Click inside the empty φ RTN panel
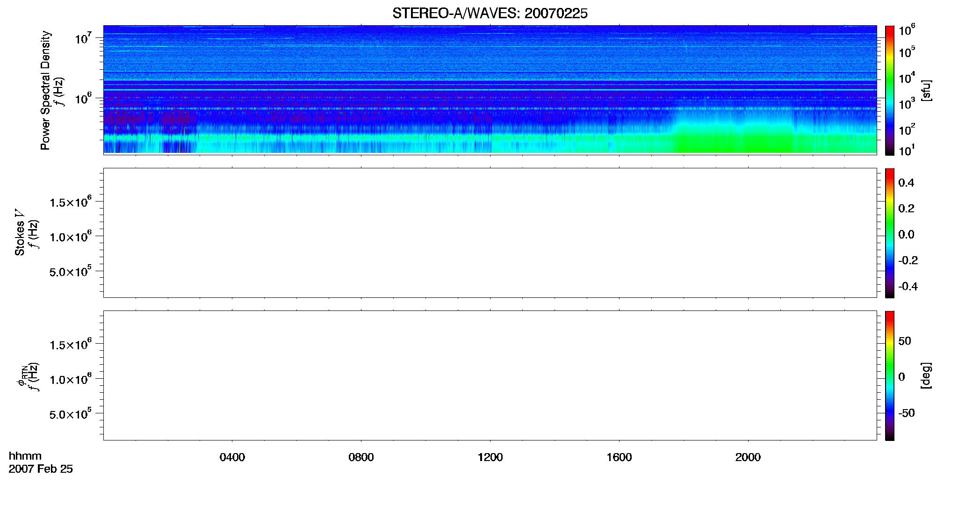The height and width of the screenshot is (505, 980). [x=490, y=375]
